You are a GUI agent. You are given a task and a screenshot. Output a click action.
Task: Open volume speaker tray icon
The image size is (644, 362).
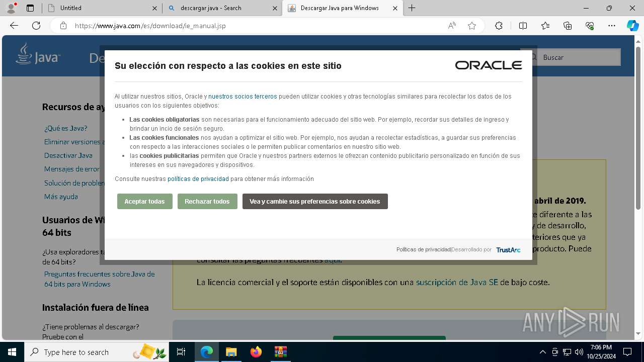579,352
